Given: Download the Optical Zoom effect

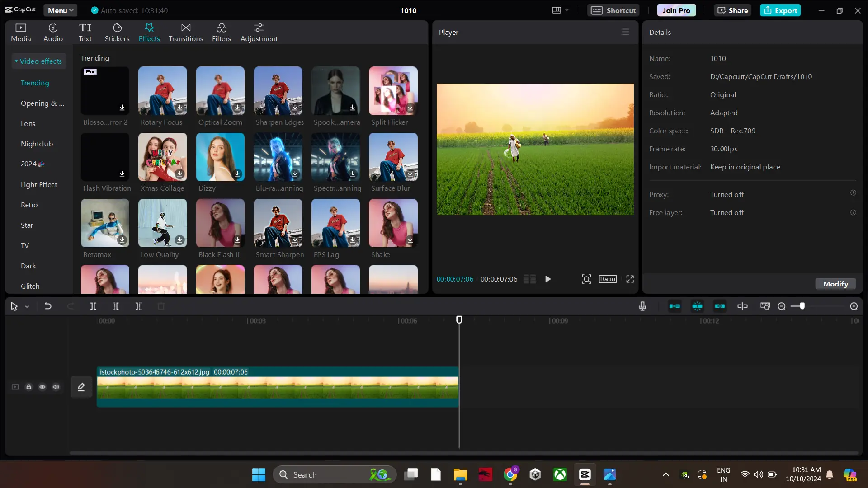Looking at the screenshot, I should coord(237,108).
